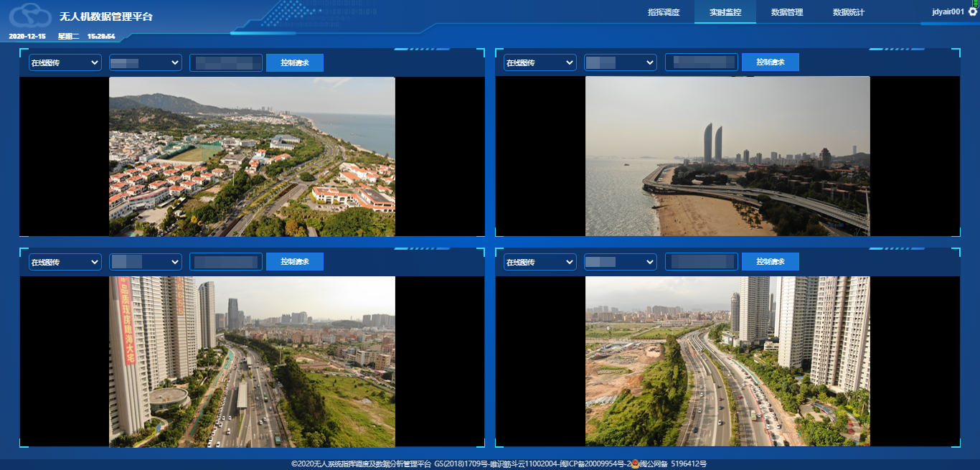This screenshot has width=980, height=470.
Task: Select the 实时监控 tab
Action: coord(725,12)
